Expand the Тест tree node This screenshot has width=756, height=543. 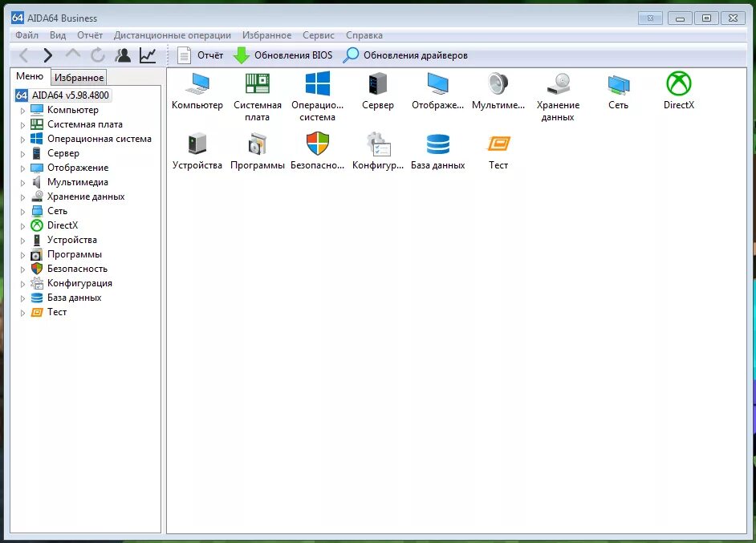tap(22, 313)
